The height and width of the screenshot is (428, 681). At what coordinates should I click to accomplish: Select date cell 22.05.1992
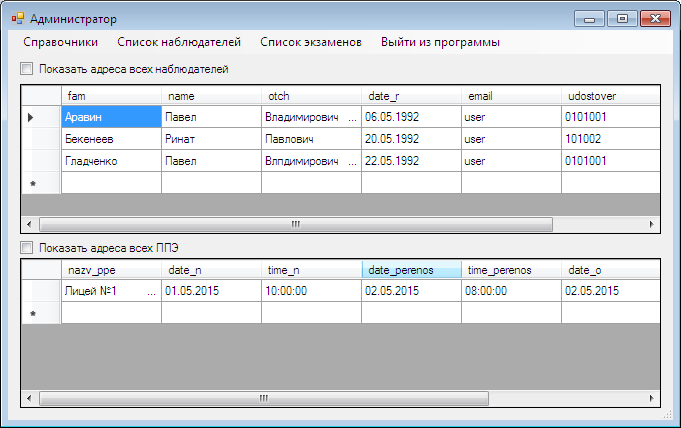click(x=411, y=161)
